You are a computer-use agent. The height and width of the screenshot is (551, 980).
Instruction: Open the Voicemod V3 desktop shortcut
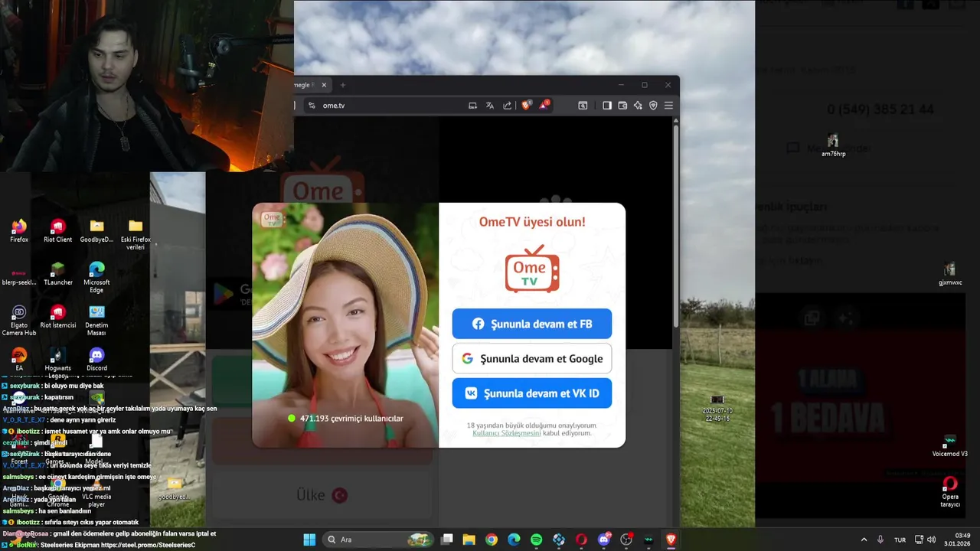coord(950,445)
